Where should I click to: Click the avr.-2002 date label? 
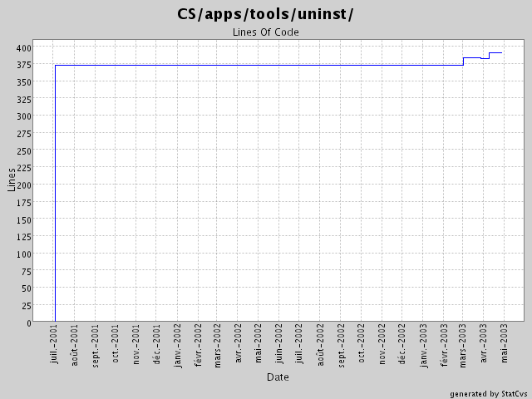pyautogui.click(x=239, y=343)
